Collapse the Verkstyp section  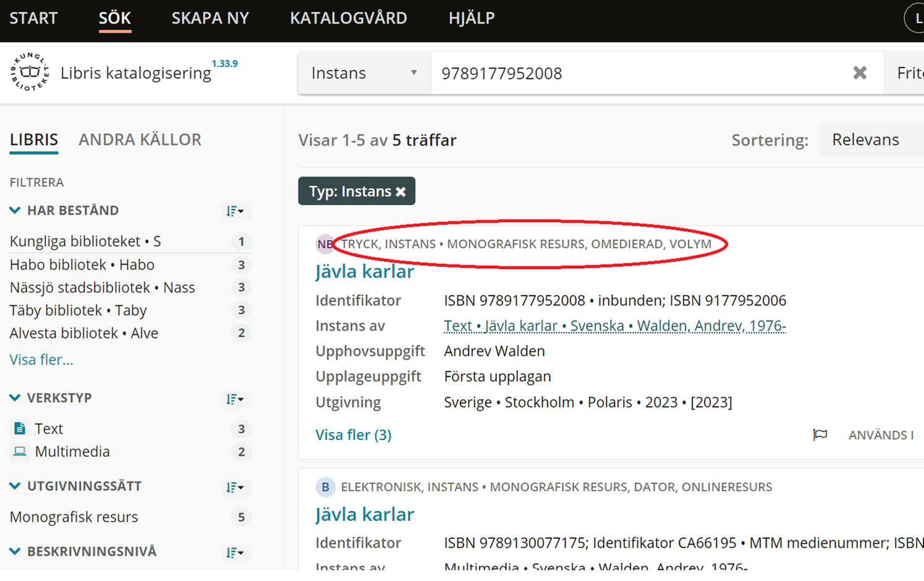pyautogui.click(x=15, y=397)
